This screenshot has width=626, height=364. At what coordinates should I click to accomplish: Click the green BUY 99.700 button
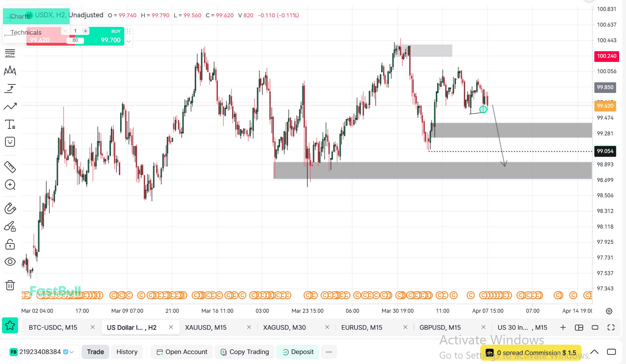point(107,37)
